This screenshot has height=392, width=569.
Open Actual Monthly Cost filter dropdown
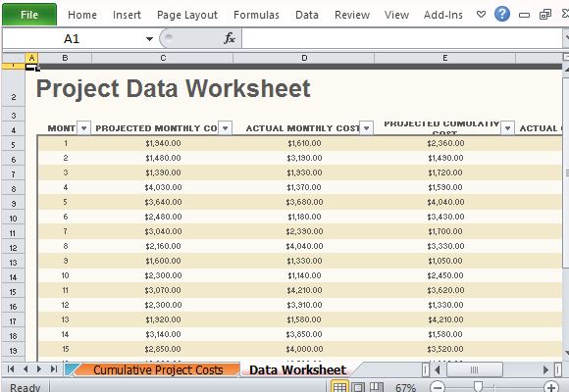(367, 128)
